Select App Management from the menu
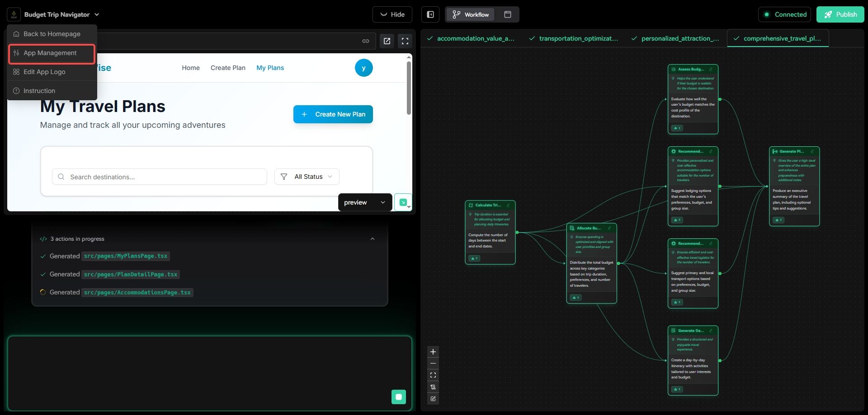The height and width of the screenshot is (415, 868). [52, 53]
